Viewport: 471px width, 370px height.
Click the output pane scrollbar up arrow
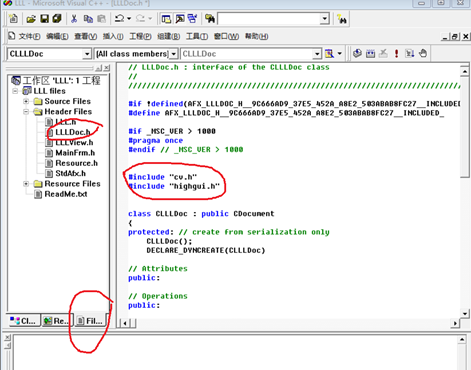(462, 340)
